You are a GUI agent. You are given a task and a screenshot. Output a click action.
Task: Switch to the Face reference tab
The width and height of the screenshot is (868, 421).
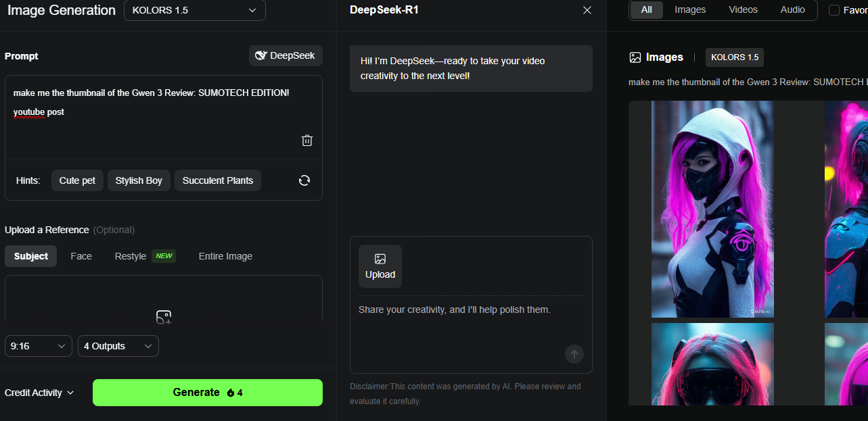point(81,256)
